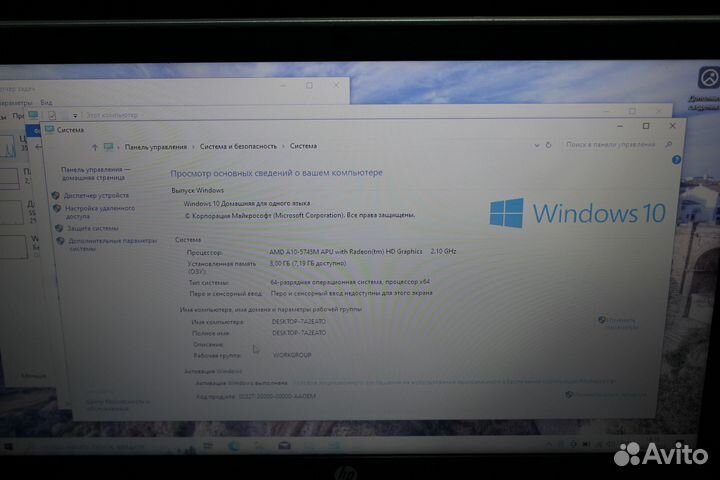Open 'Дополнительные параметры системы' link
This screenshot has width=720, height=480.
coord(108,244)
